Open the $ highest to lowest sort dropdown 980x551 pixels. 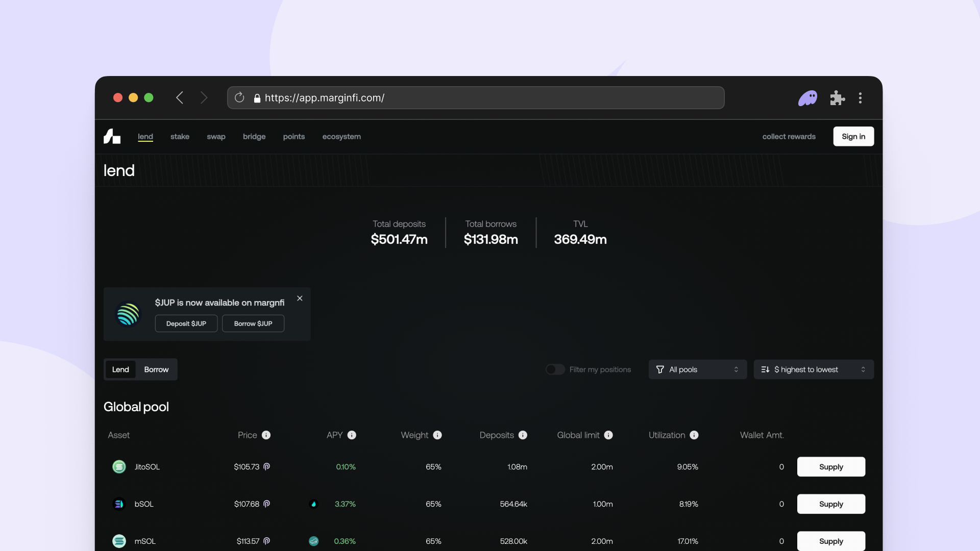point(813,369)
